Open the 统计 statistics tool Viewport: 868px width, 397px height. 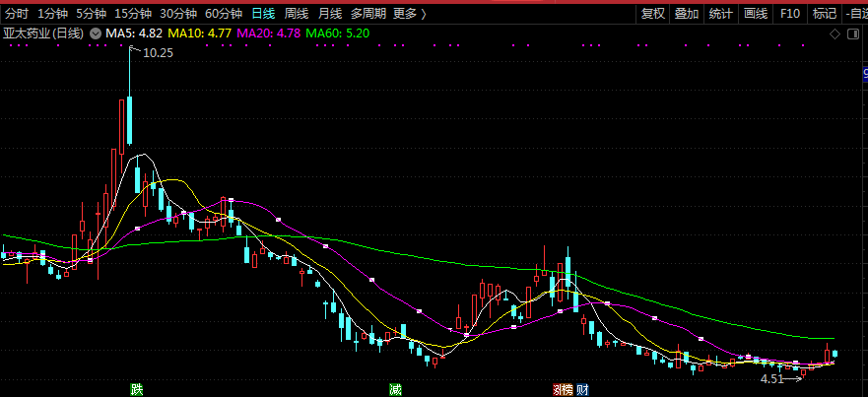[721, 14]
